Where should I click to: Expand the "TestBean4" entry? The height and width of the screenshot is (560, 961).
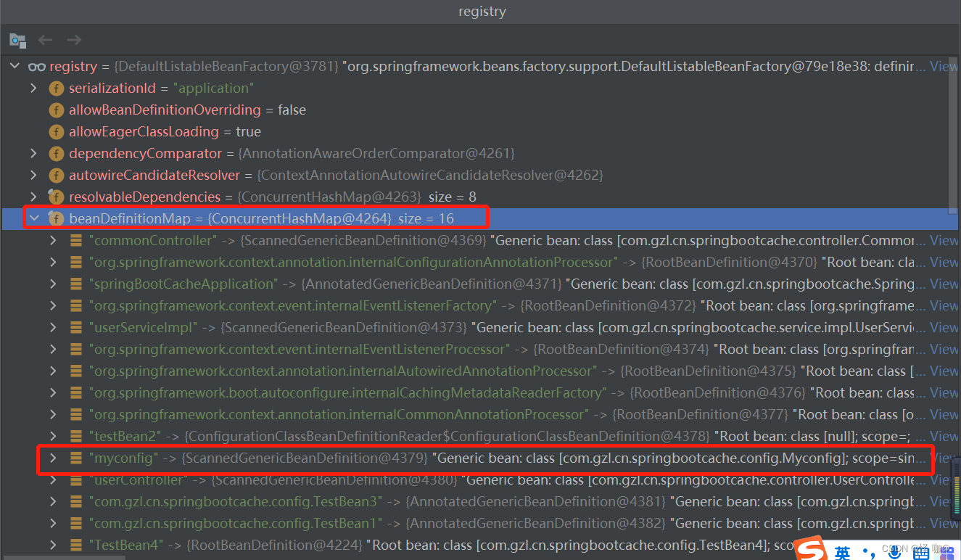coord(53,545)
